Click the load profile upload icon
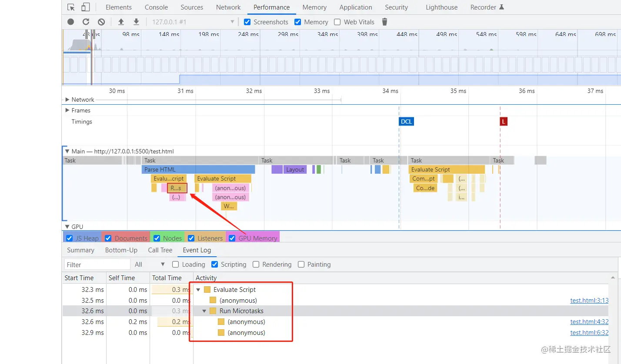 point(121,22)
